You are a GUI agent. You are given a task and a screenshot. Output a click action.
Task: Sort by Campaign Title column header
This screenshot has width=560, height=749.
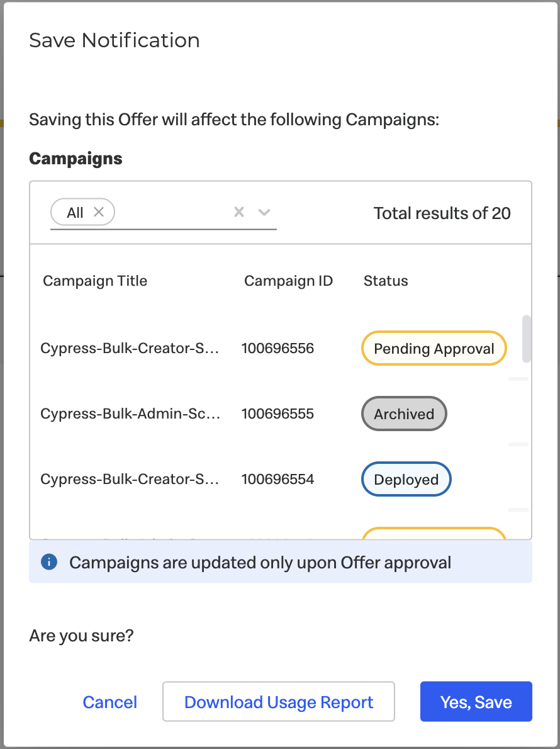(95, 281)
